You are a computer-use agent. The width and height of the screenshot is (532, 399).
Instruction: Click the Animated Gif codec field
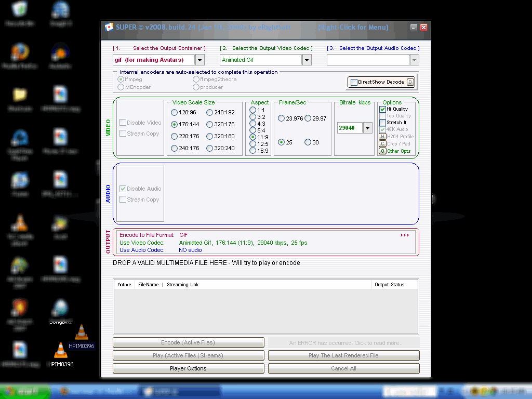coord(261,60)
